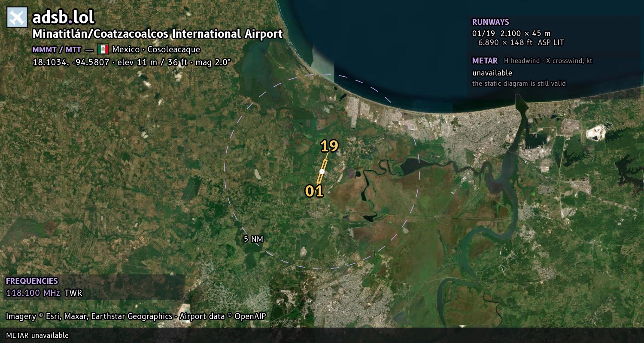Viewport: 644px width, 343px height.
Task: Click the 5 NM range ring label
Action: point(253,239)
